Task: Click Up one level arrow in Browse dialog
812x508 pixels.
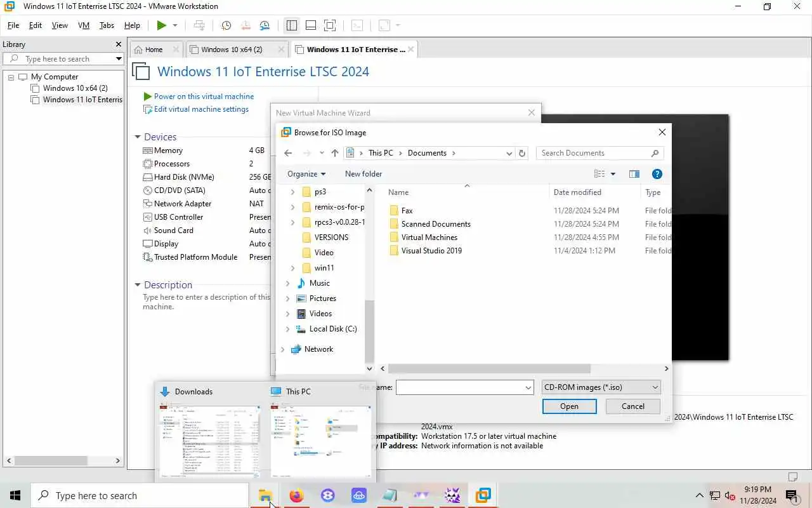Action: pos(335,153)
